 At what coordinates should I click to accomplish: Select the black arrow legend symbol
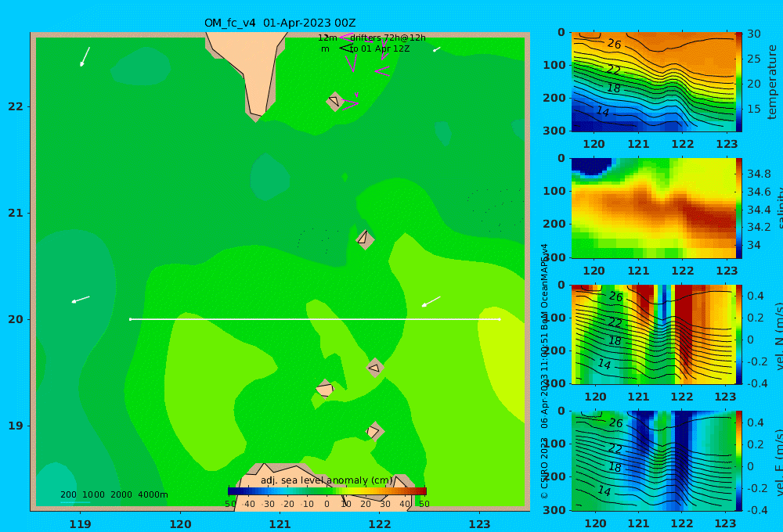[345, 49]
